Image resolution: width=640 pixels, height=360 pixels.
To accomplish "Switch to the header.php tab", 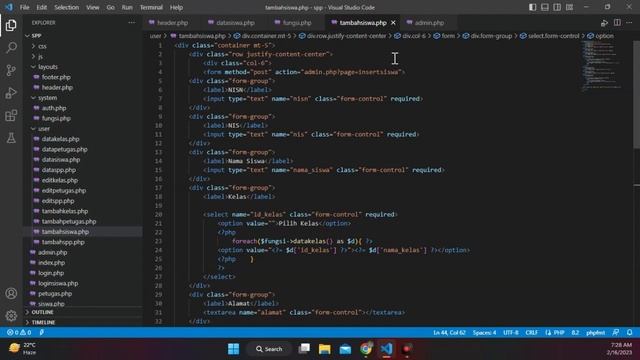I will click(x=173, y=23).
